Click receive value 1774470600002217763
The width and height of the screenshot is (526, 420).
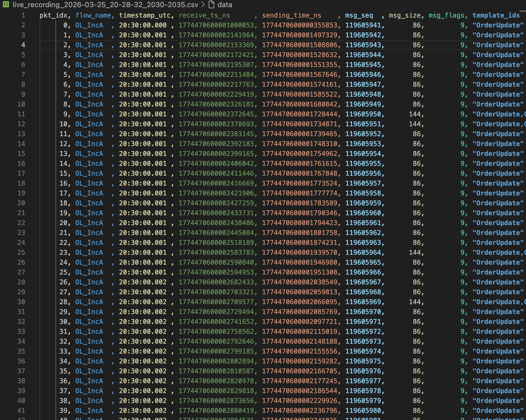click(216, 85)
